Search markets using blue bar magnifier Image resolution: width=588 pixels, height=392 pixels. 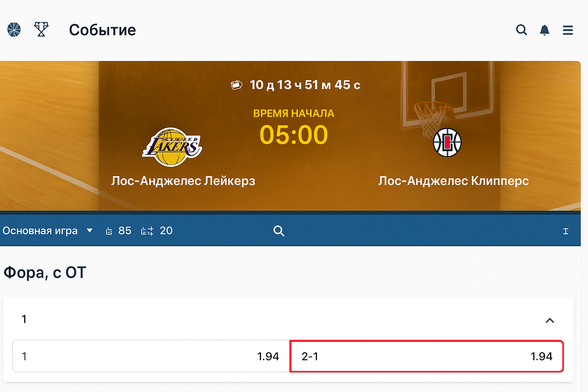coord(279,231)
